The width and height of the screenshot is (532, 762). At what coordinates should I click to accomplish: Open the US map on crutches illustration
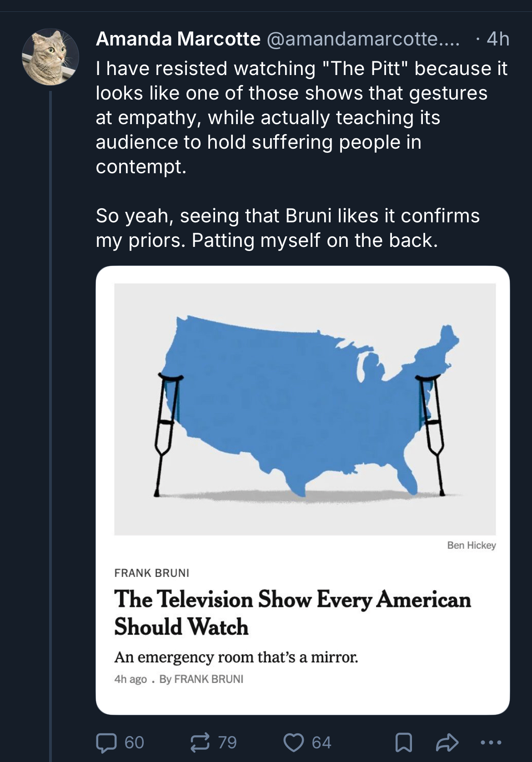(305, 409)
